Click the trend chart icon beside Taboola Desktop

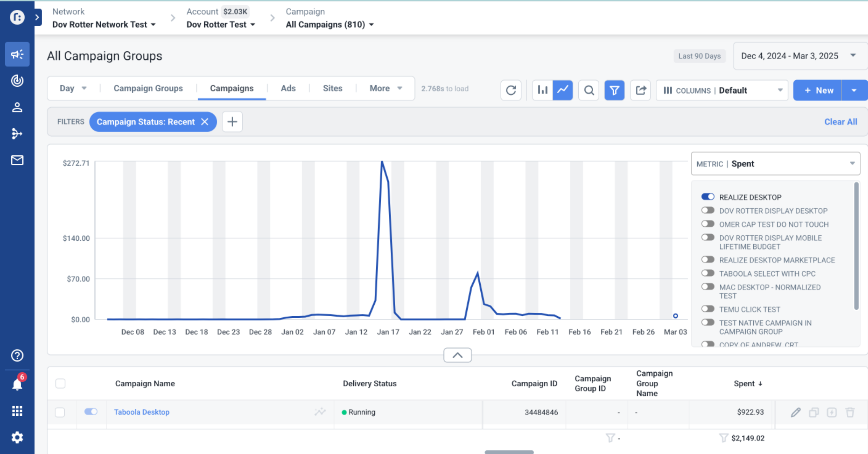click(x=320, y=412)
